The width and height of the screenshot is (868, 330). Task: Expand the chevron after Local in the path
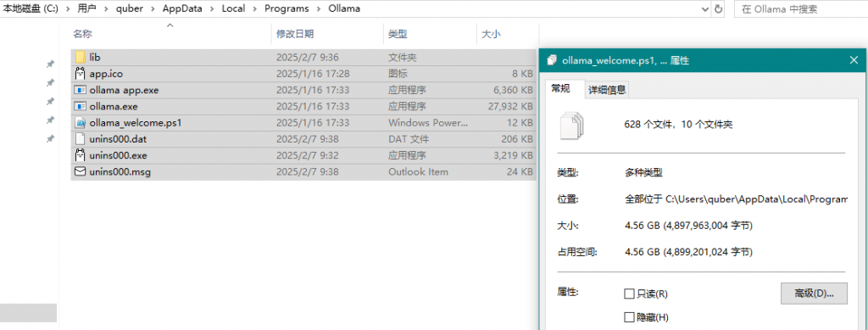tap(254, 8)
